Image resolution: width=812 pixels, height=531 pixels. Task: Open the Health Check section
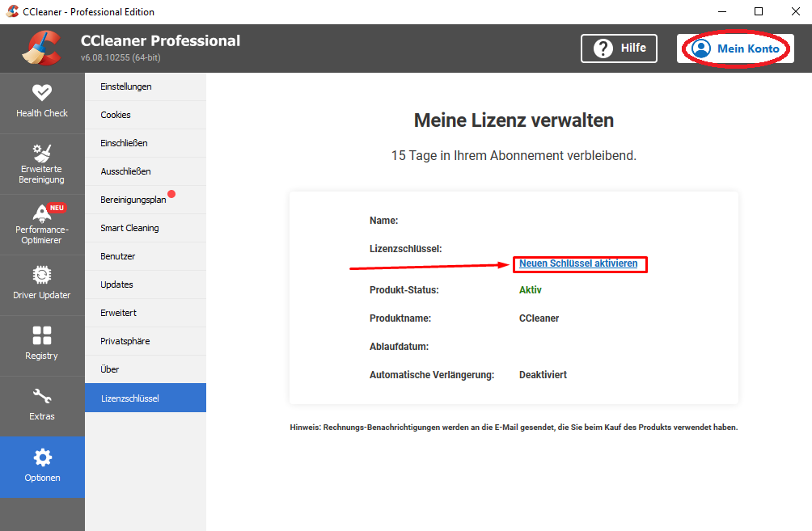(x=42, y=103)
